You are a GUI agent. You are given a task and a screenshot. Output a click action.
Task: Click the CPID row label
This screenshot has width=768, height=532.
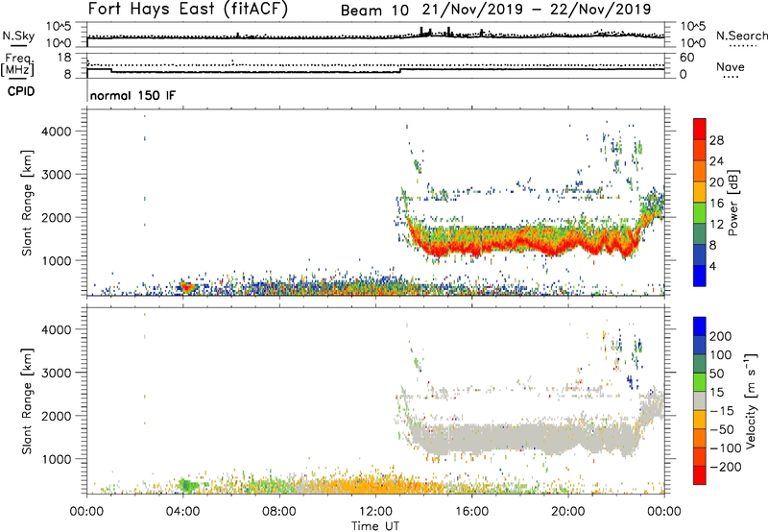point(21,91)
